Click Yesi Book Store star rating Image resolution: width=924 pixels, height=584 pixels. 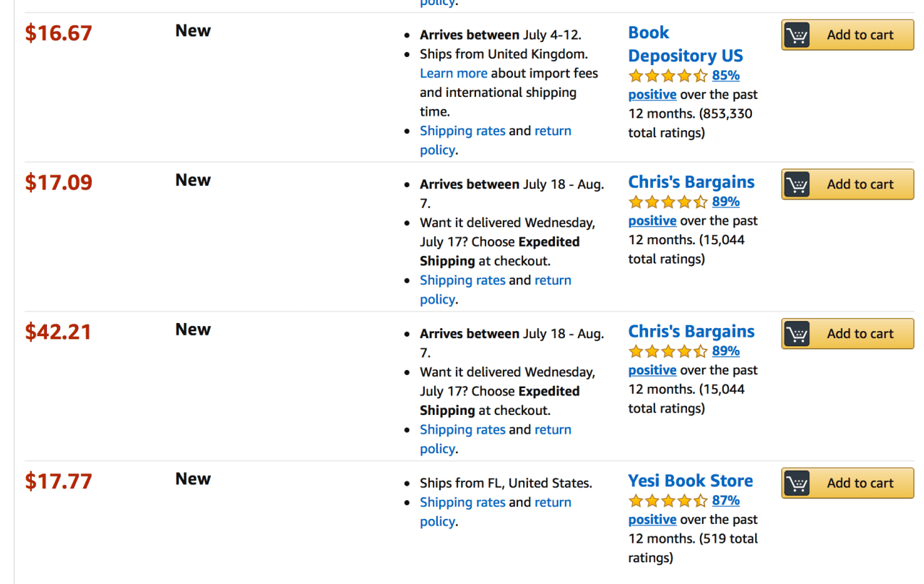click(x=668, y=501)
